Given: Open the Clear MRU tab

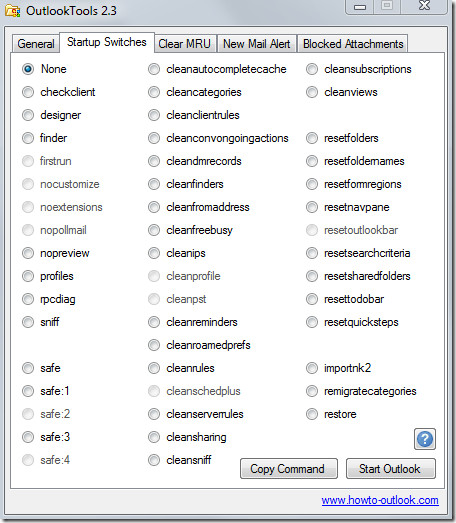Looking at the screenshot, I should [184, 44].
